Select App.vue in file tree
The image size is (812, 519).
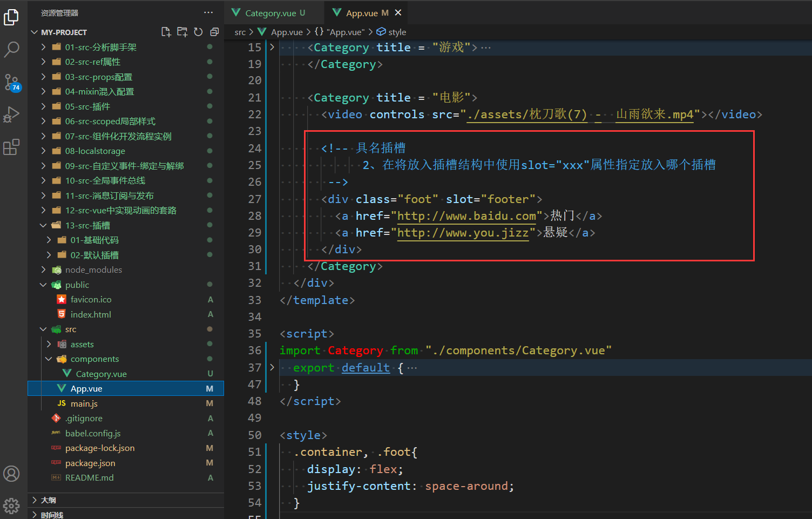(126, 389)
